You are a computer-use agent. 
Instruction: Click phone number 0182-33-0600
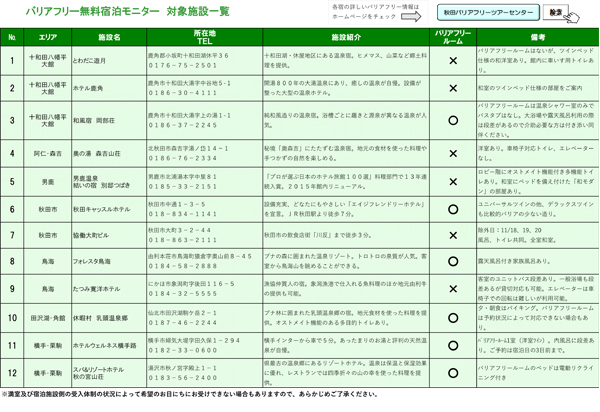tap(183, 350)
